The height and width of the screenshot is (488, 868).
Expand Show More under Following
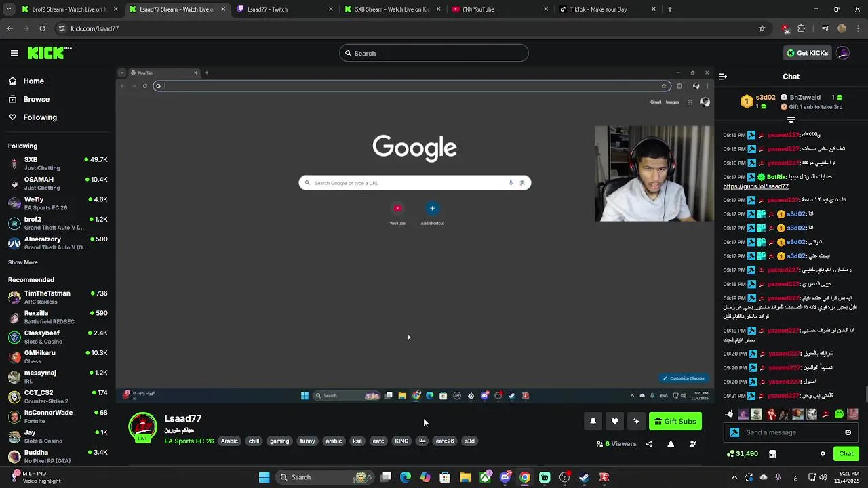(23, 262)
